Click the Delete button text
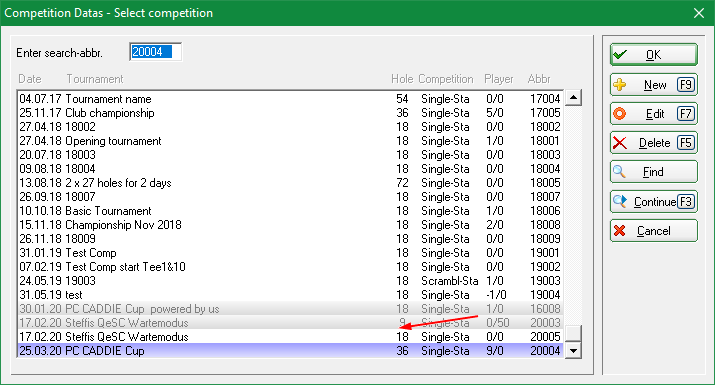715x385 pixels. click(654, 143)
